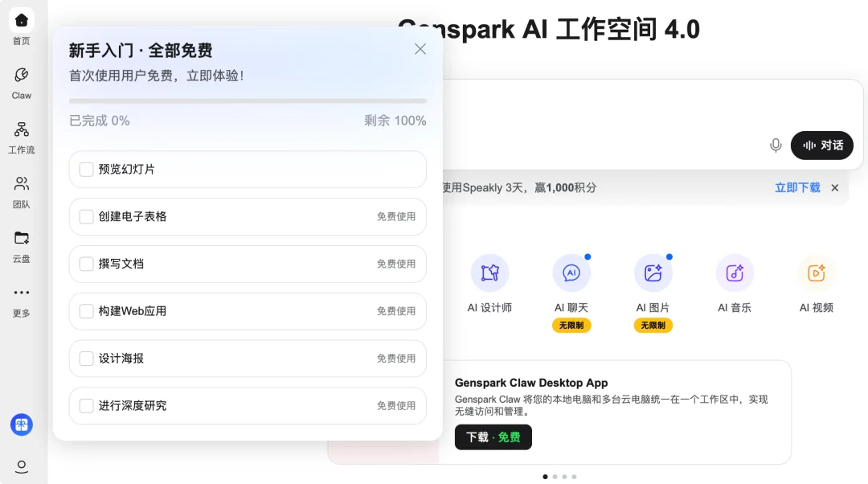868x484 pixels.
Task: Launch the AI 视频 video icon
Action: click(817, 273)
